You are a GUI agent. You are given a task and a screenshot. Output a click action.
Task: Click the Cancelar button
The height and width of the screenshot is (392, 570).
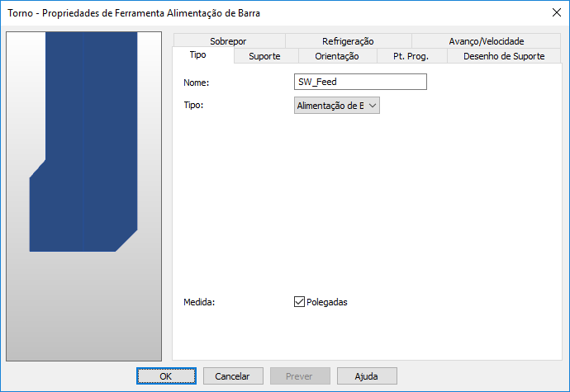pyautogui.click(x=233, y=376)
